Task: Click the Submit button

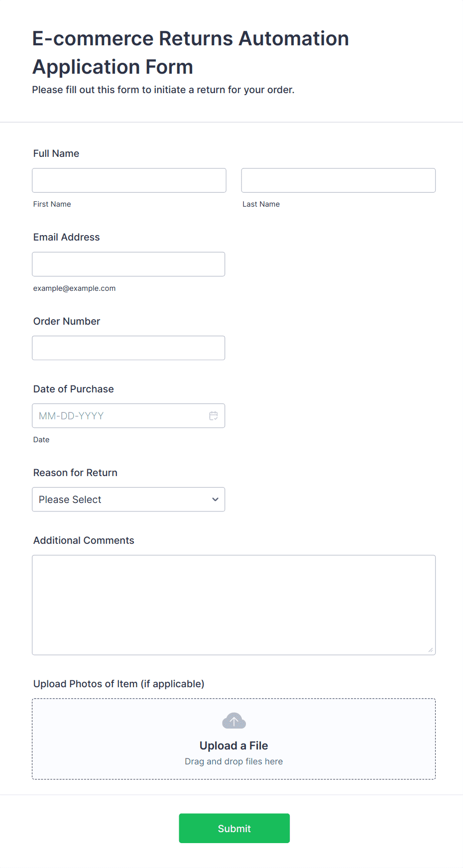Action: [x=234, y=828]
